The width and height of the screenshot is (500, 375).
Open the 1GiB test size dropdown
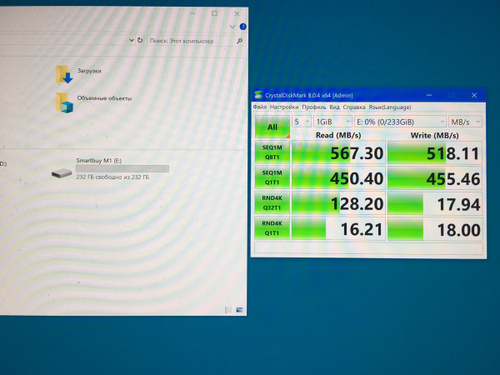(x=333, y=122)
